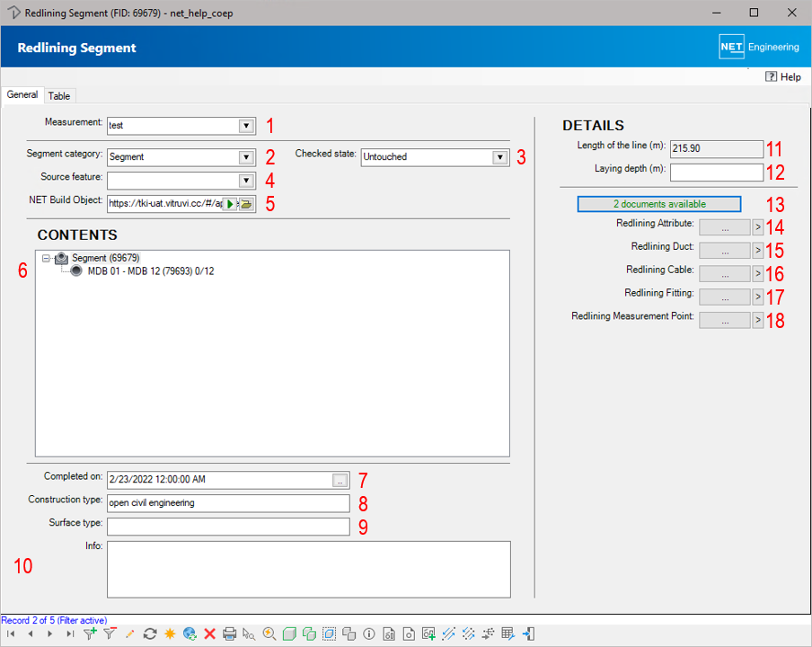
Task: Open the Measurement dropdown showing test
Action: pos(247,125)
